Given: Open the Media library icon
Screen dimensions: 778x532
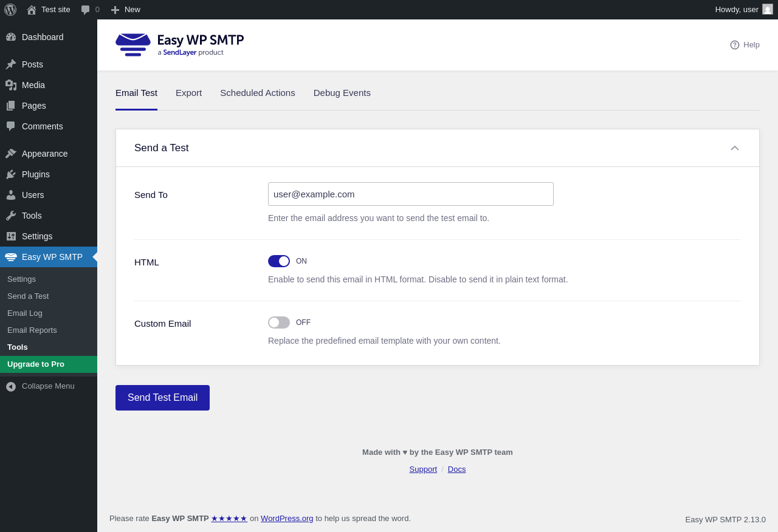Looking at the screenshot, I should 11,85.
